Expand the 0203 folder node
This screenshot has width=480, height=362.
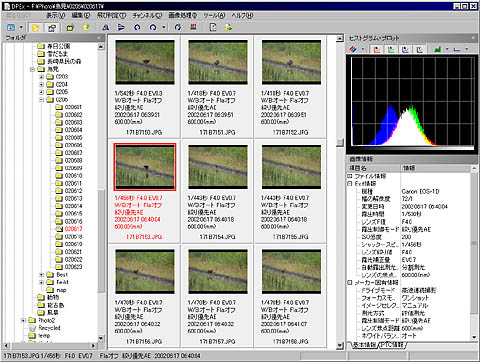(x=42, y=77)
